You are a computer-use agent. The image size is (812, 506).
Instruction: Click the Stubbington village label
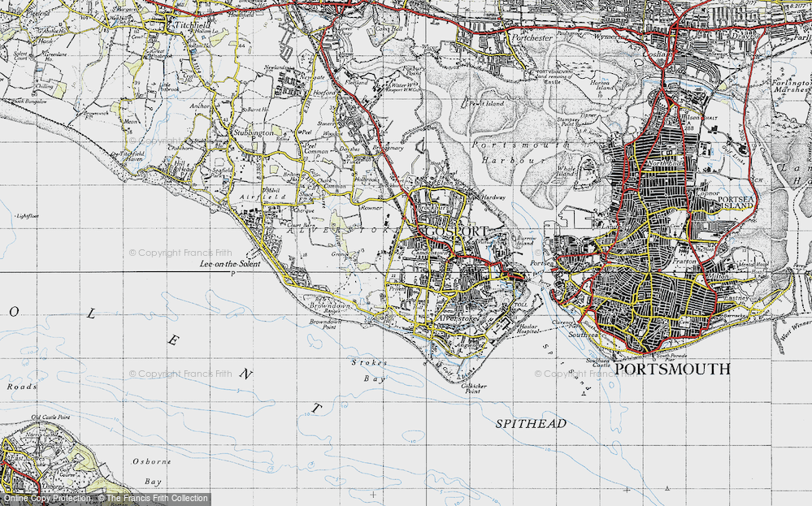(254, 133)
